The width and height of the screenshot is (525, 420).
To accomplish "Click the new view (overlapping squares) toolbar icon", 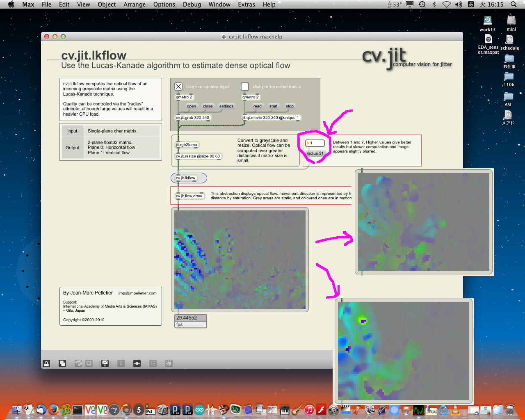I will (62, 363).
